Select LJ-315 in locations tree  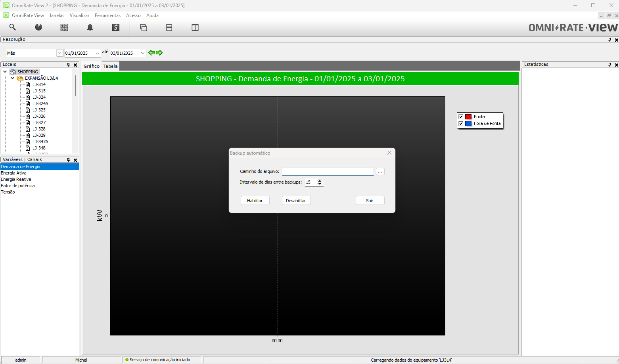pyautogui.click(x=39, y=91)
